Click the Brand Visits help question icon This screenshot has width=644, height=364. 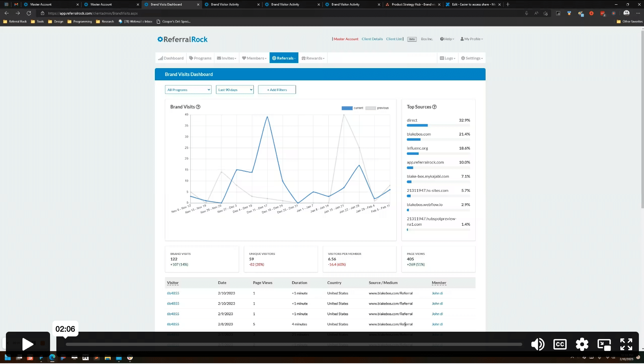tap(198, 107)
